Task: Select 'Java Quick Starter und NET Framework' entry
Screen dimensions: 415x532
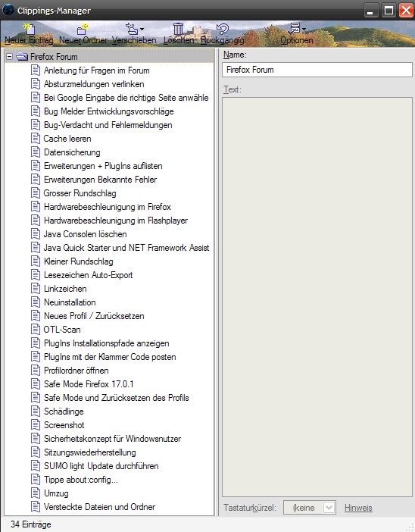Action: [126, 248]
